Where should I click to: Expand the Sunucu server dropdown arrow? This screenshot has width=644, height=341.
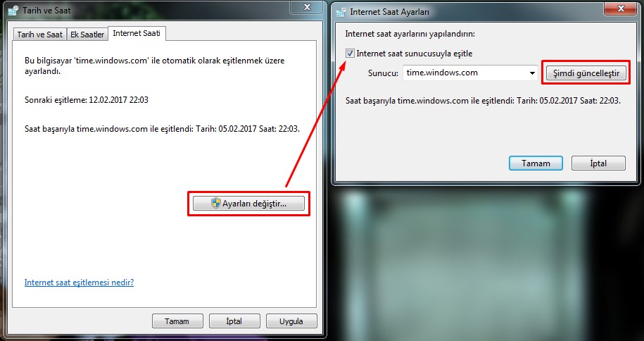[532, 73]
